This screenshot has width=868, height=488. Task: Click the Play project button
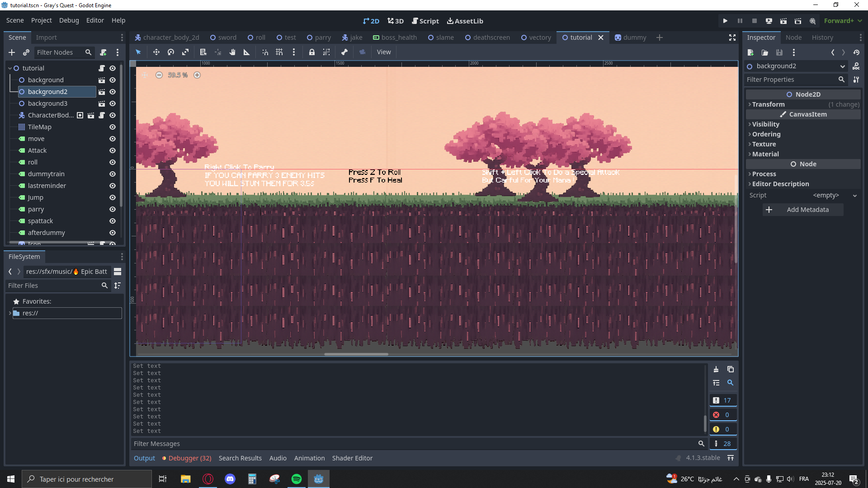point(725,21)
